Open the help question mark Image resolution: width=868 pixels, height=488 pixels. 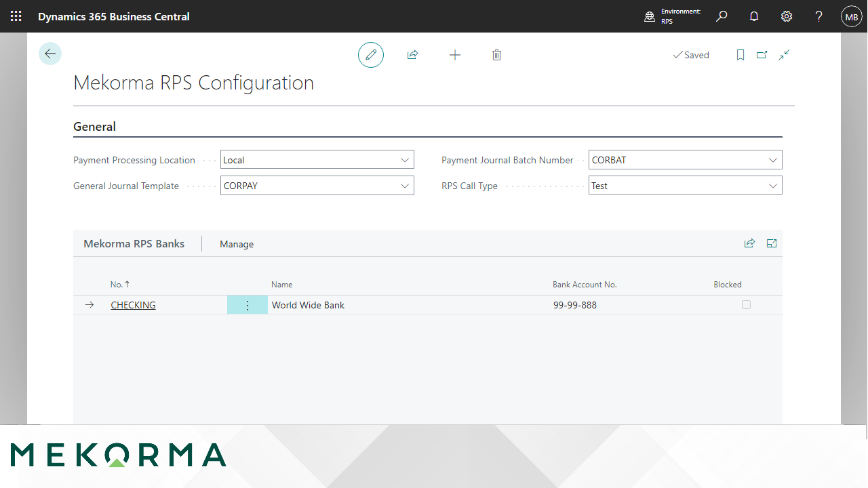tap(819, 16)
